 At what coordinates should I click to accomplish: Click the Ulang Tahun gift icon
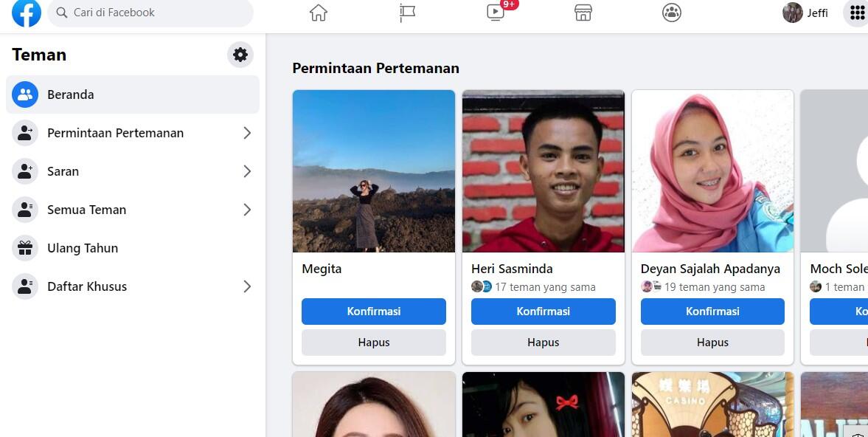tap(25, 248)
